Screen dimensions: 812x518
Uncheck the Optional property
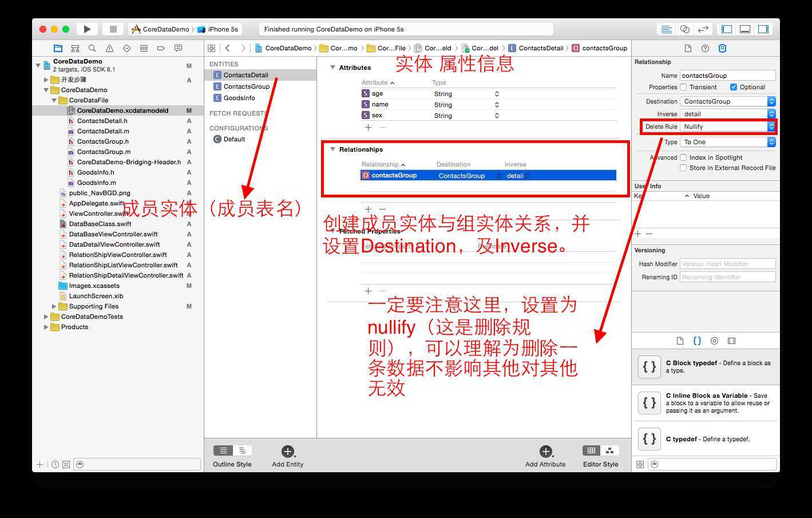[x=734, y=87]
